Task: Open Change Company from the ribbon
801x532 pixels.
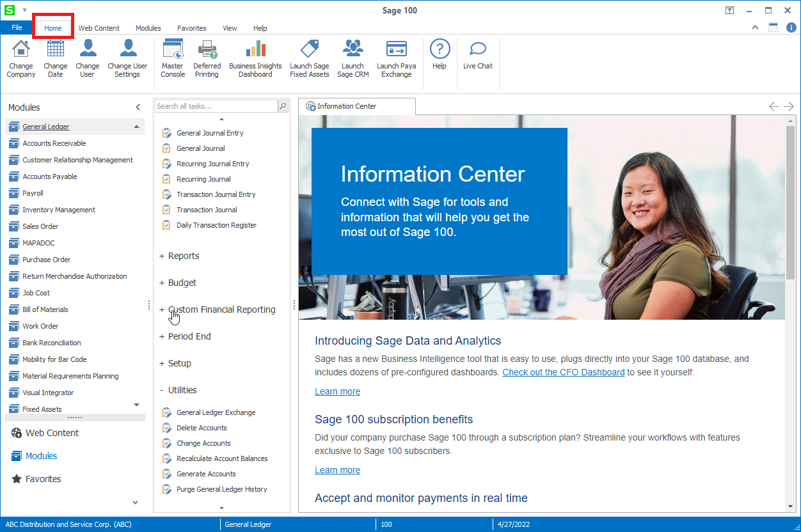Action: pyautogui.click(x=21, y=58)
